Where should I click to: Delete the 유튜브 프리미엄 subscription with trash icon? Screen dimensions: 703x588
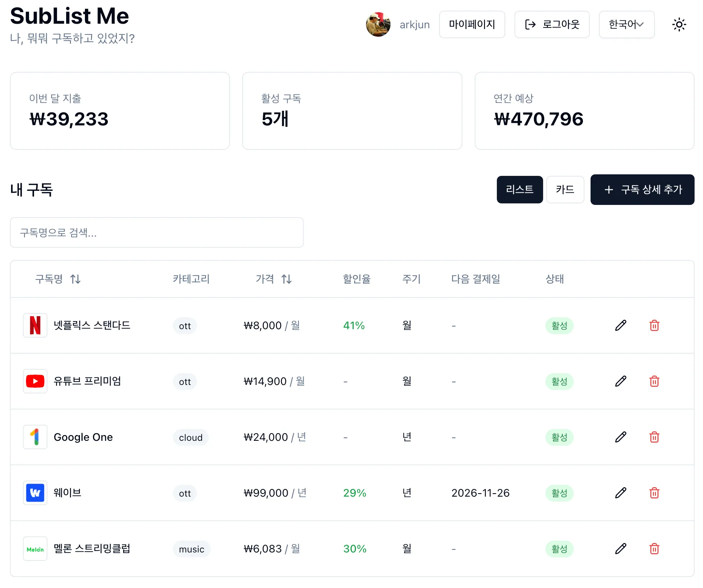654,381
